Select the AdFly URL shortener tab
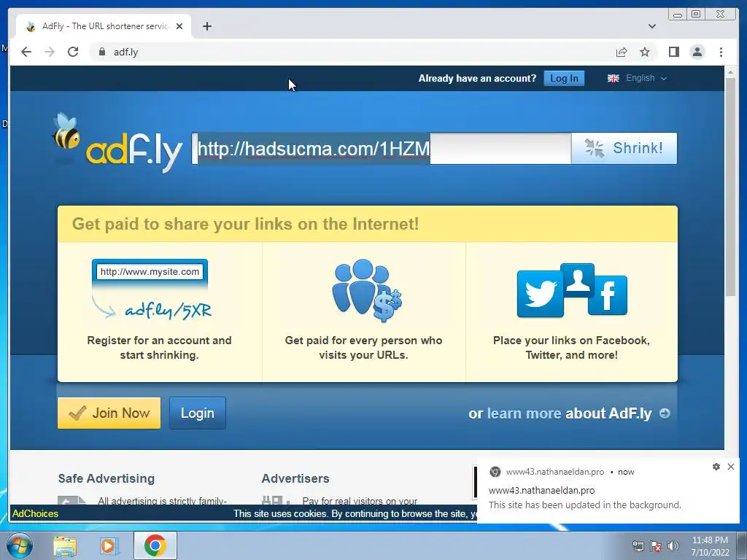Image resolution: width=747 pixels, height=560 pixels. 104,26
